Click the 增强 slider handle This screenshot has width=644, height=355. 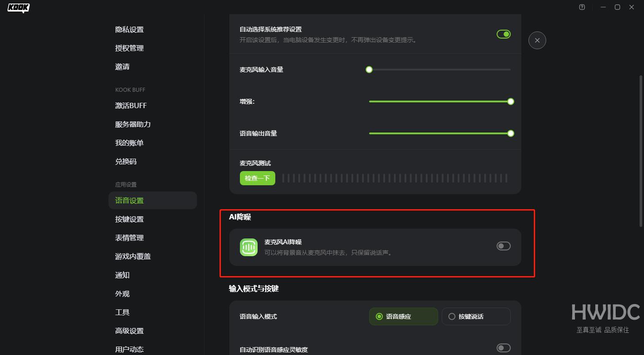click(511, 101)
